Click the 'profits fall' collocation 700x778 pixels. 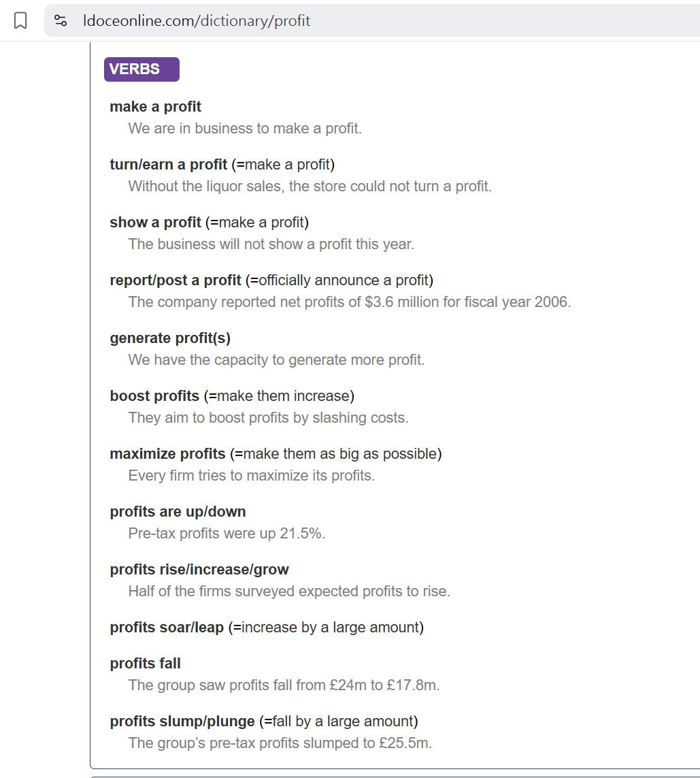click(145, 664)
